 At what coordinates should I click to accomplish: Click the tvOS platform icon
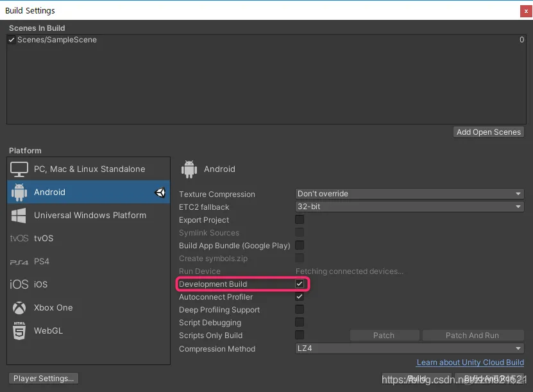[x=19, y=238]
